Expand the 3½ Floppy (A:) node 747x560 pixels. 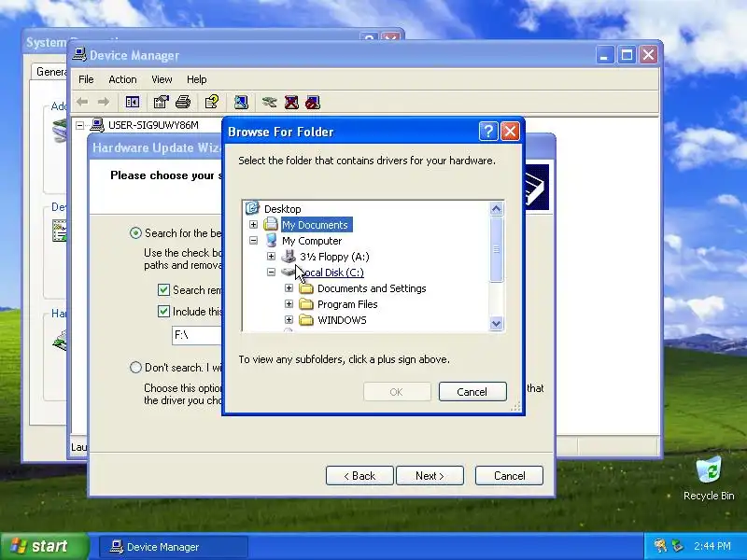[x=271, y=256]
